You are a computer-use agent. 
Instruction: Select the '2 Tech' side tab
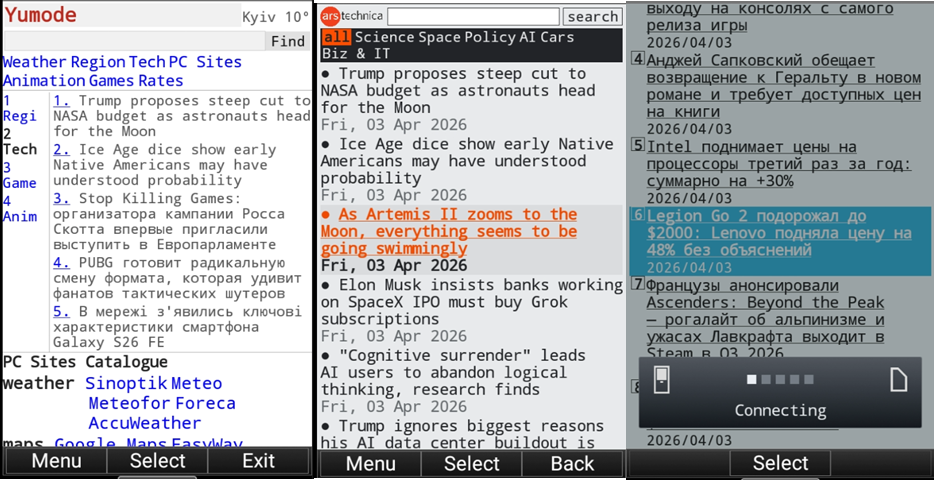[20, 141]
